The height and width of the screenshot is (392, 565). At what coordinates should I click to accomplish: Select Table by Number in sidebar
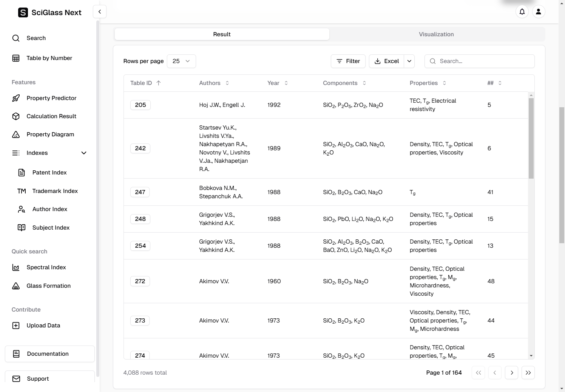click(49, 58)
